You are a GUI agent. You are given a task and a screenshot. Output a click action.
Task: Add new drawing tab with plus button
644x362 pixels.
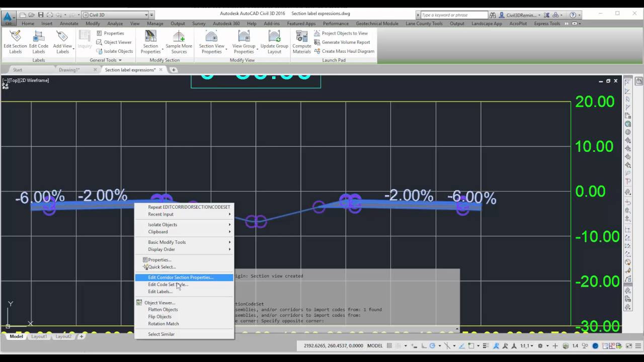[x=174, y=70]
